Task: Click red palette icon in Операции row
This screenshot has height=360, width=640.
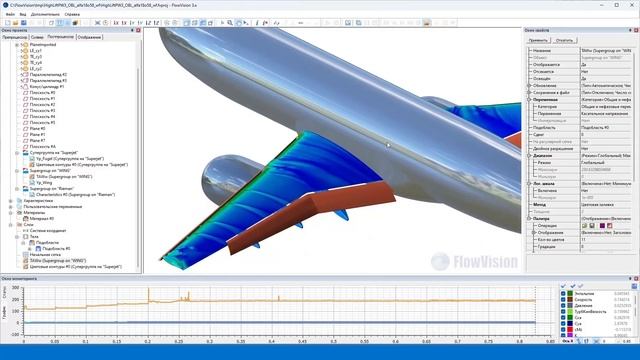Action: click(610, 226)
